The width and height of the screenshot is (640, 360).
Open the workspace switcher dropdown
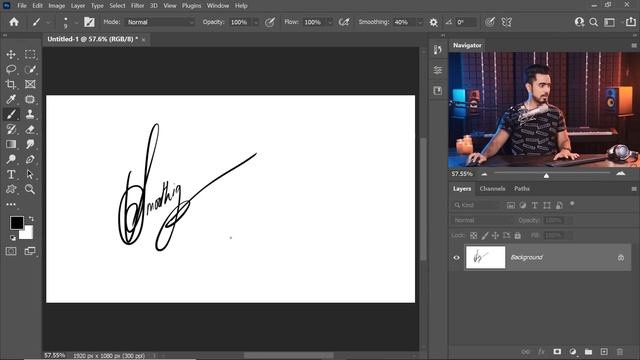coord(609,22)
